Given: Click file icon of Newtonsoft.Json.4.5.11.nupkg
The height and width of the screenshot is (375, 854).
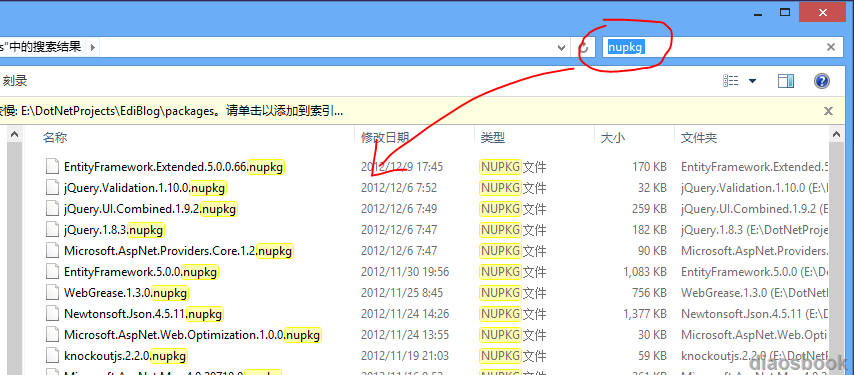Looking at the screenshot, I should coord(52,314).
